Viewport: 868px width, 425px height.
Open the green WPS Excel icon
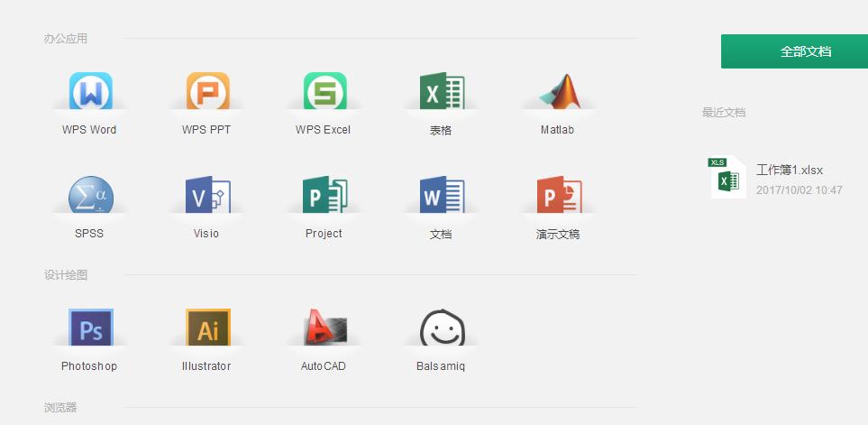click(x=325, y=91)
